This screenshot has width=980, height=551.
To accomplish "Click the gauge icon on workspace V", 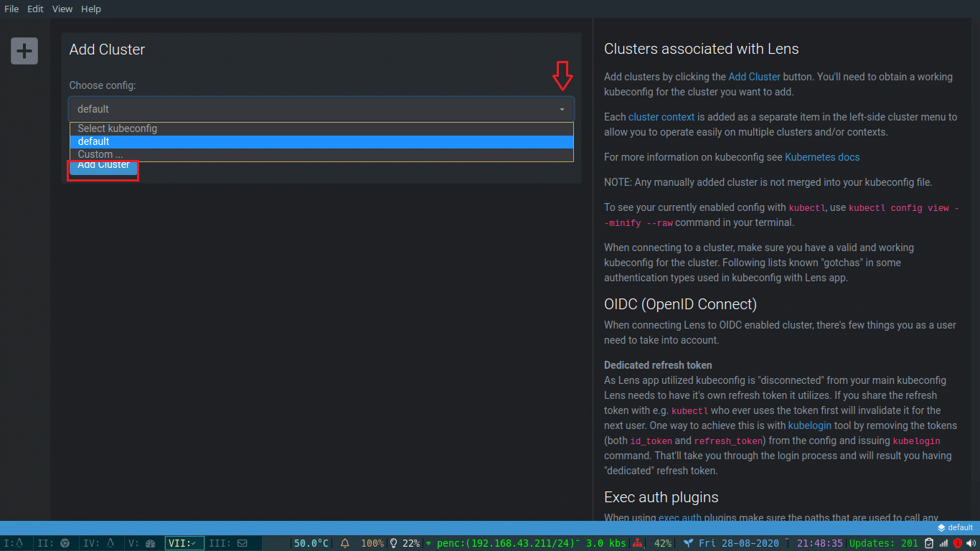I will coord(149,543).
